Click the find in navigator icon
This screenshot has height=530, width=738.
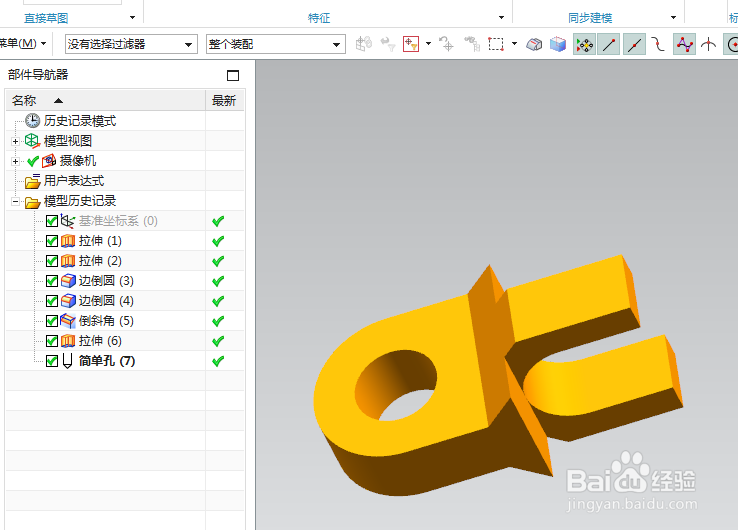point(472,44)
